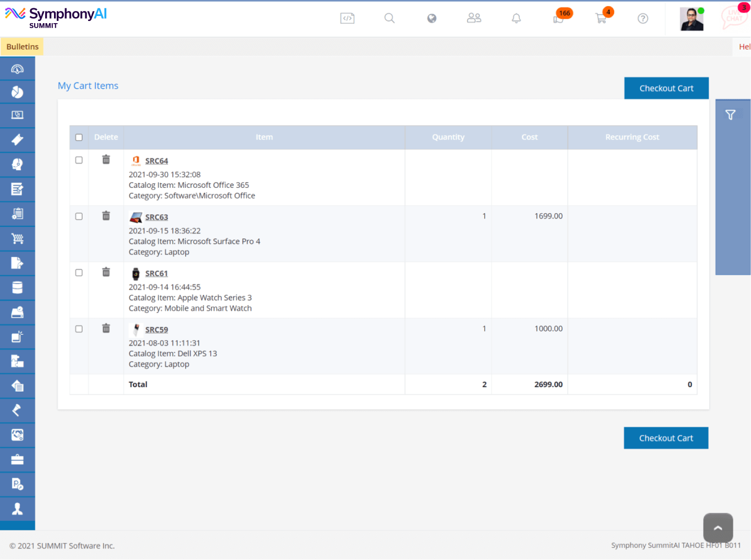Delete SRC59 using its trash icon
Viewport: 751px width, 560px height.
tap(106, 328)
